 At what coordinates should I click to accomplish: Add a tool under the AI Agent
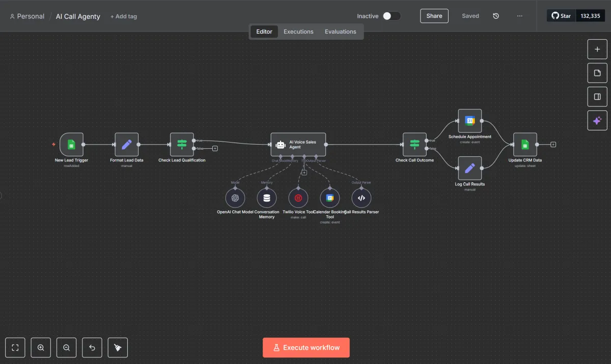click(304, 173)
